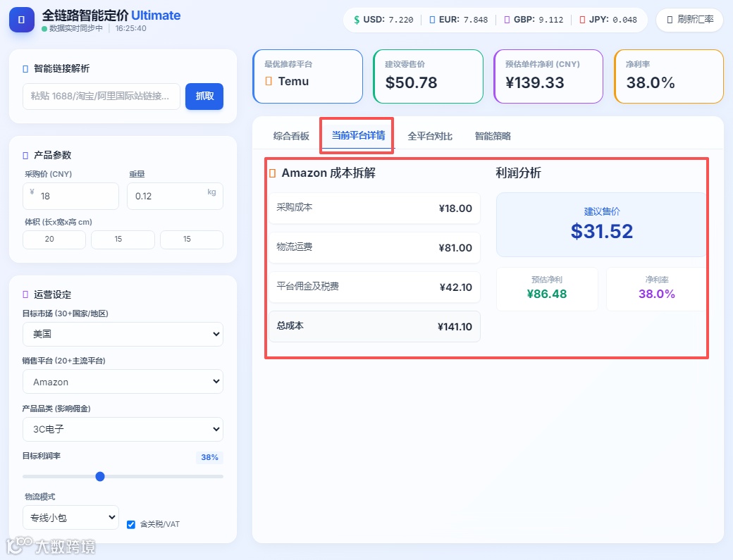Viewport: 733px width, 560px height.
Task: Click the 目标利润率 slider handle
Action: click(100, 476)
